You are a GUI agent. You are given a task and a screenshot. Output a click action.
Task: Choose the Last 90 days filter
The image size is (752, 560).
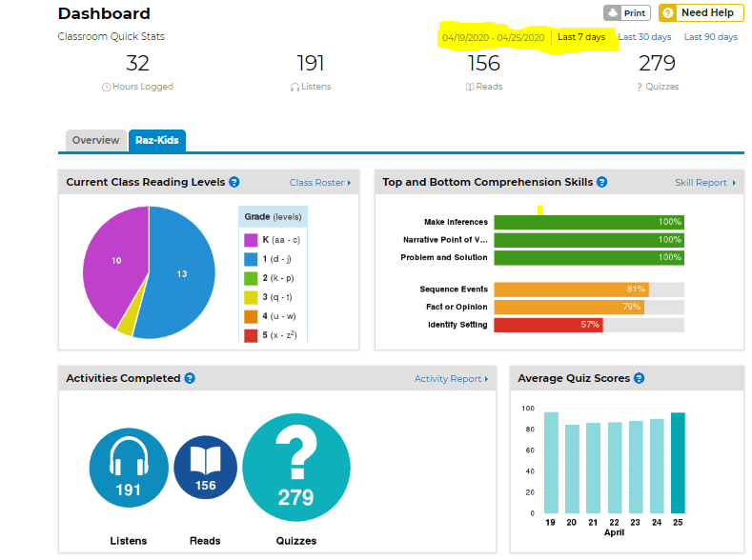(711, 37)
